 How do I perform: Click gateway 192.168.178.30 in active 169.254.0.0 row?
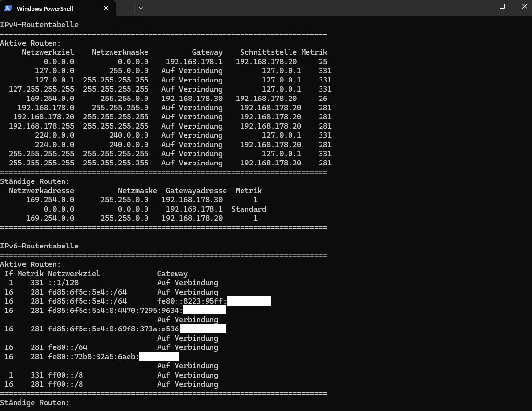[192, 99]
